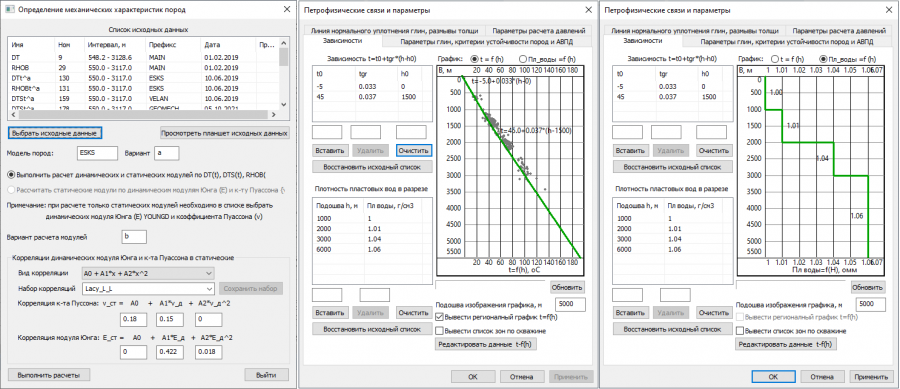Screen dimensions: 900x389
Task: Select the RHOBt^a row in source data list
Action: click(x=143, y=88)
